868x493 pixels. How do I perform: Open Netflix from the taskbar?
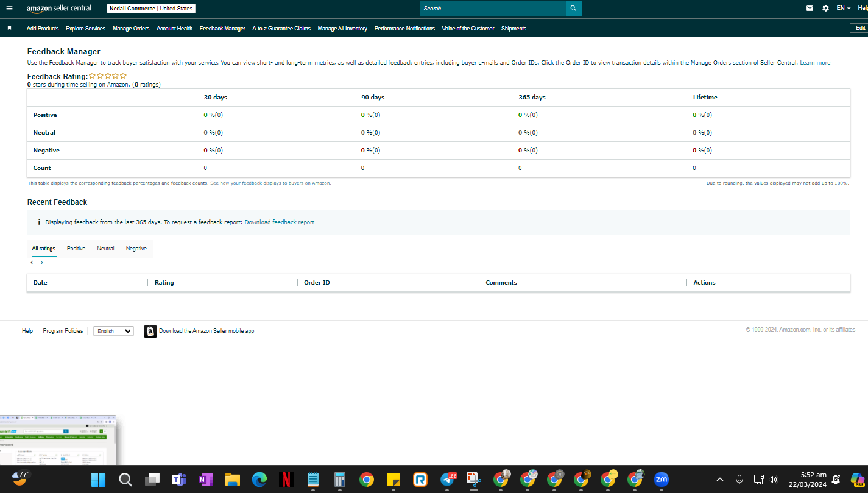coord(286,480)
